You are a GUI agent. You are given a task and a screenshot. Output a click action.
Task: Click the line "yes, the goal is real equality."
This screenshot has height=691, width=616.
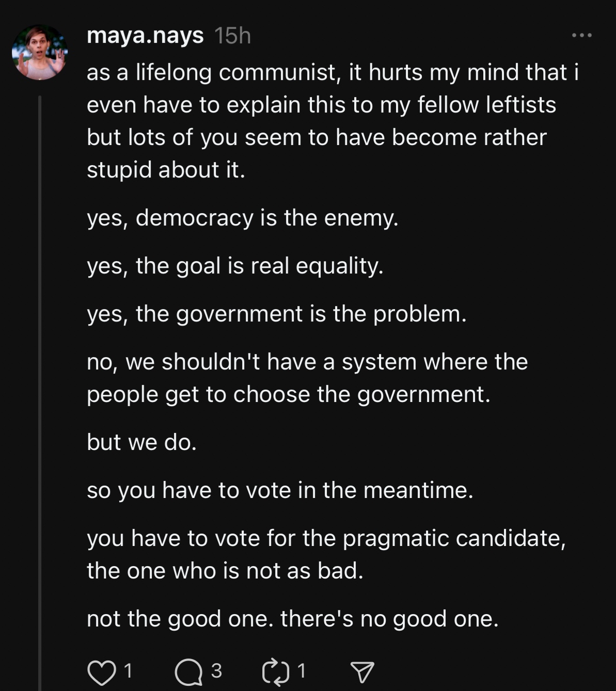(x=235, y=266)
